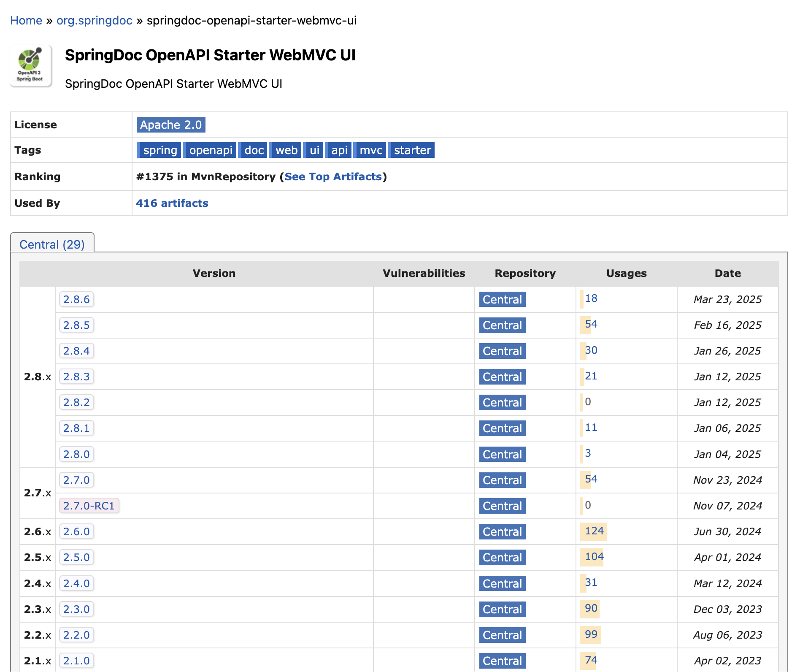Select the api tag
This screenshot has width=800, height=672.
339,150
